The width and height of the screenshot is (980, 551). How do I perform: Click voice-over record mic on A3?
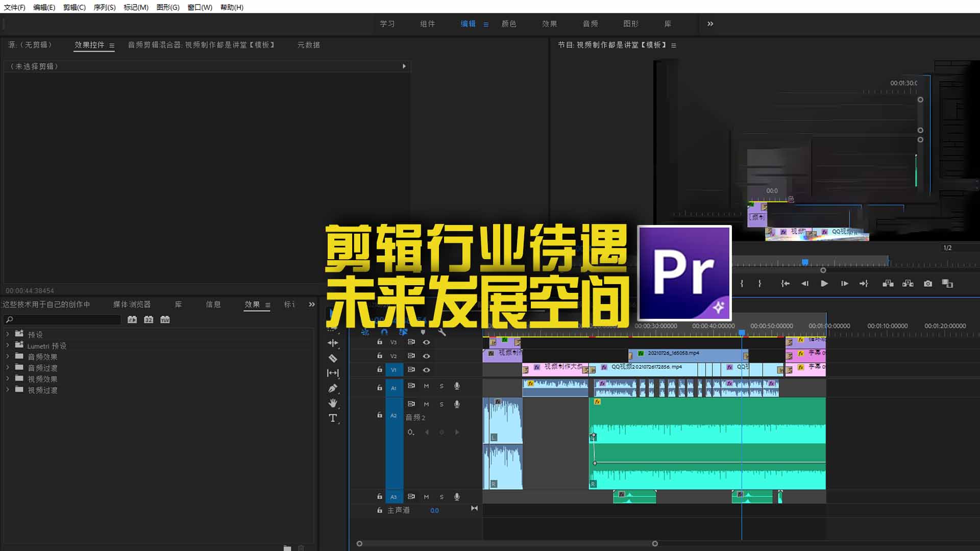point(457,497)
